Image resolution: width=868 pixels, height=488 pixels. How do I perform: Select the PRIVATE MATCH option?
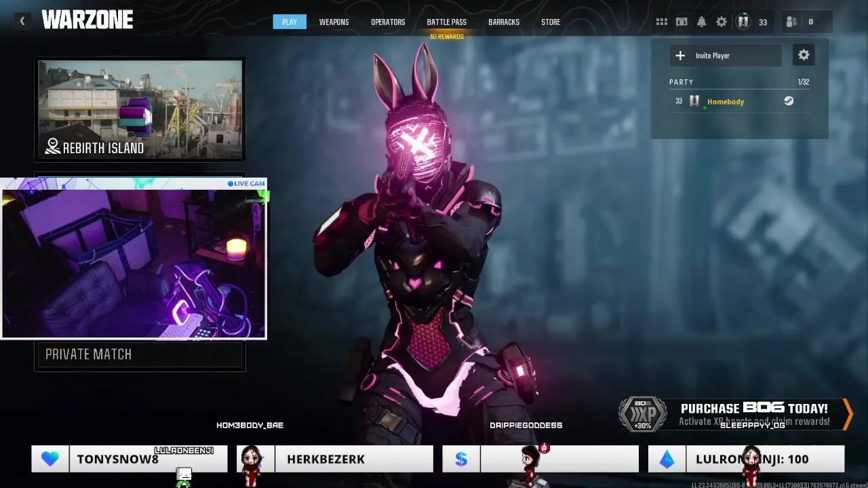tap(140, 355)
